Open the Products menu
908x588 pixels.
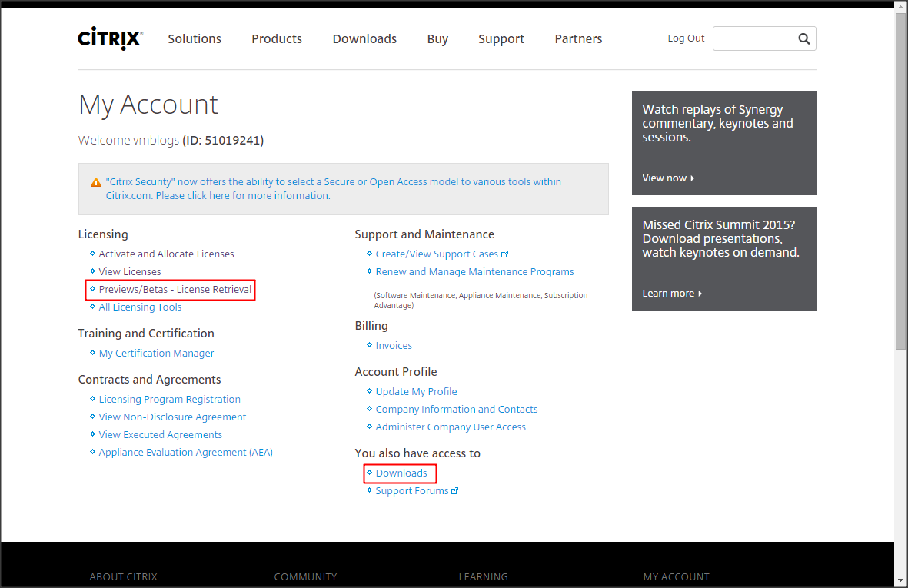pos(277,38)
